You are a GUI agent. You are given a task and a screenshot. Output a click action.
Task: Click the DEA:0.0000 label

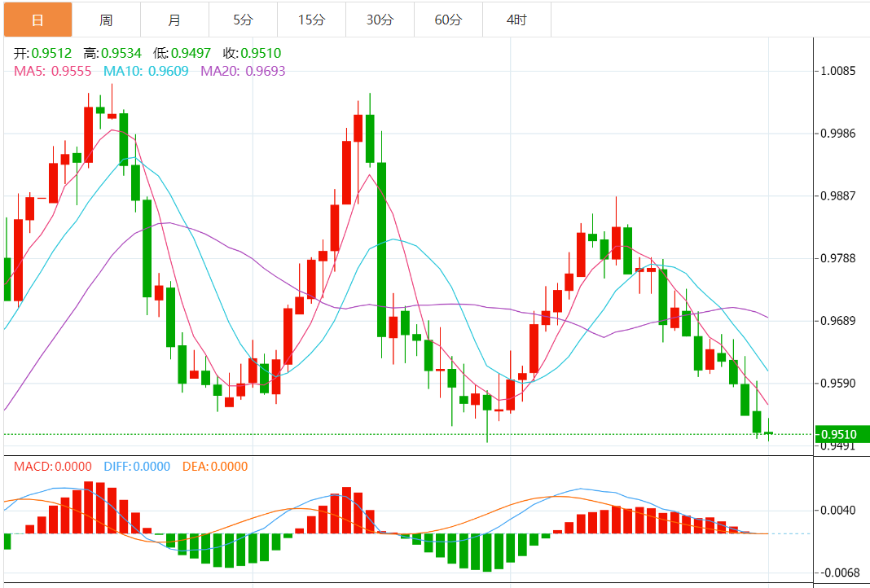pyautogui.click(x=215, y=467)
